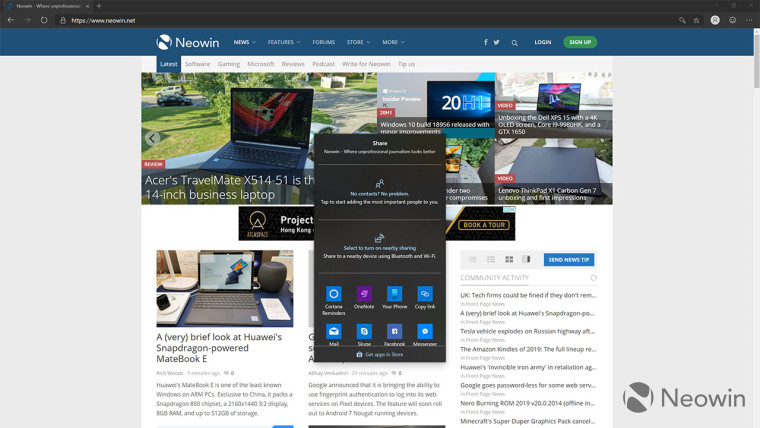
Task: Share via Skype app
Action: tap(364, 334)
